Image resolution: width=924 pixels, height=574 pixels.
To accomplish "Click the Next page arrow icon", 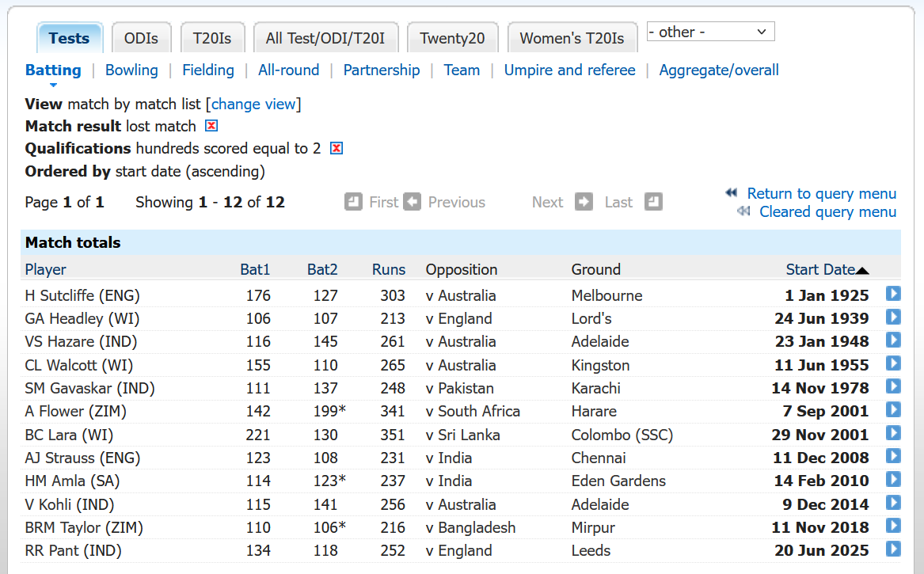I will coord(584,202).
